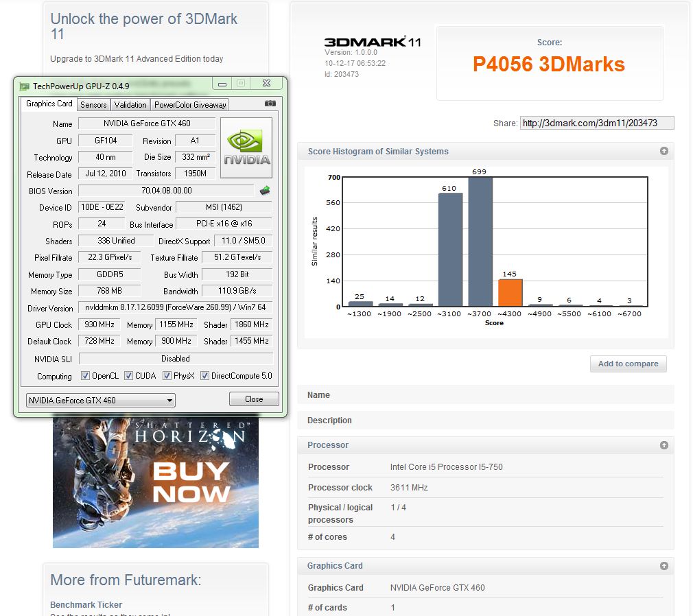The height and width of the screenshot is (616, 693).
Task: Click the ~3100 histogram bar with 610 results
Action: [x=450, y=250]
